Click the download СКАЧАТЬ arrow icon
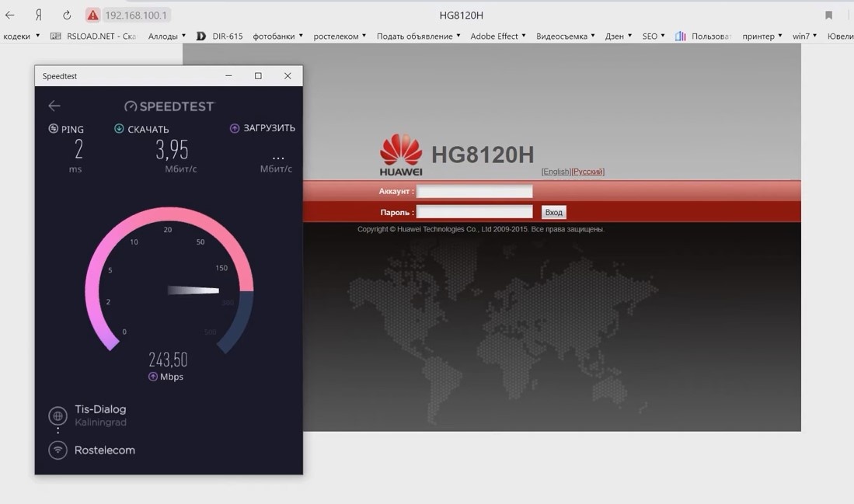Image resolution: width=854 pixels, height=504 pixels. click(119, 128)
